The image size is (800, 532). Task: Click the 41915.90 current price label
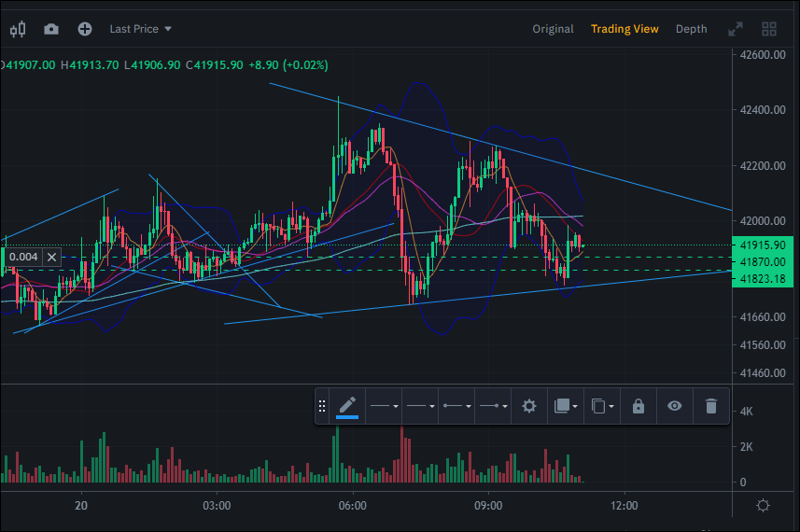coord(763,245)
